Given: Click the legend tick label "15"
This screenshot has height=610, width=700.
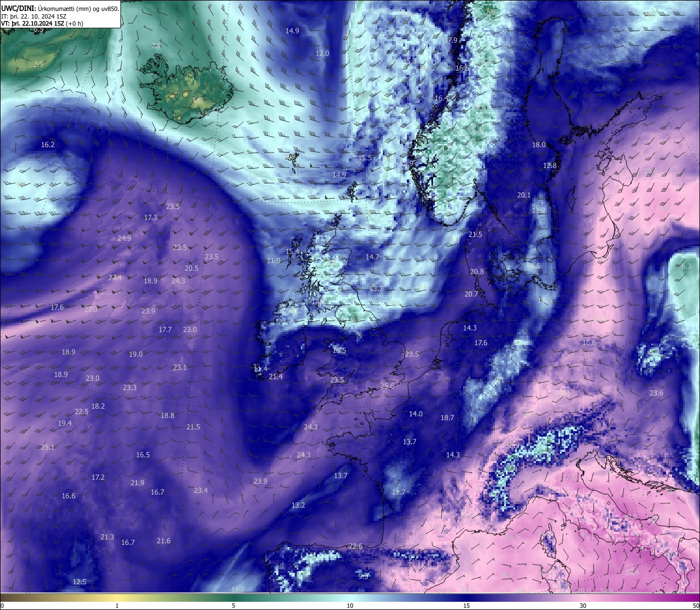Looking at the screenshot, I should (466, 606).
